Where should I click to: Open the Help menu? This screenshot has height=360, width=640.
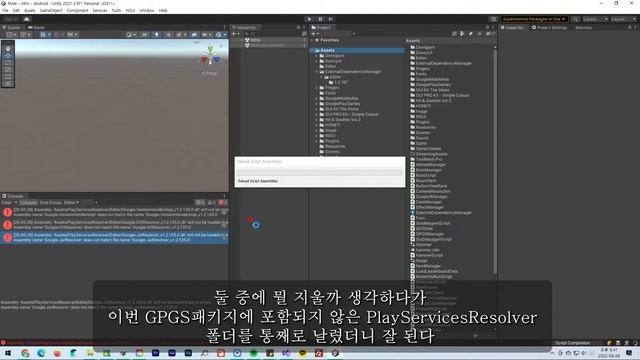[x=163, y=11]
